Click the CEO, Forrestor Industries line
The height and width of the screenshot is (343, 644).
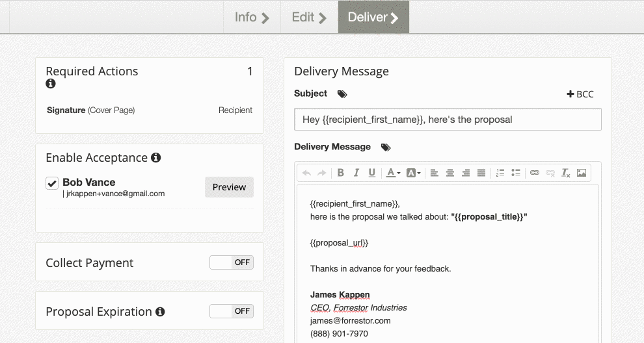click(358, 308)
